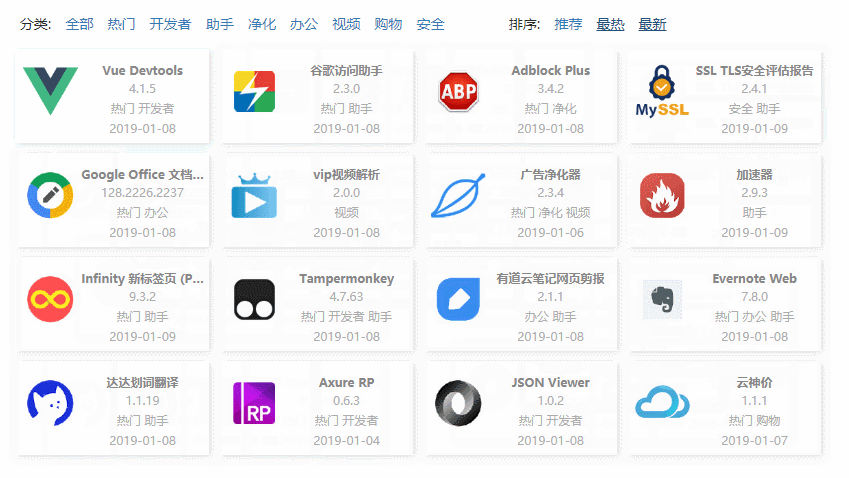Open the 云神价 title text
Viewport: 849px width, 478px height.
[754, 382]
